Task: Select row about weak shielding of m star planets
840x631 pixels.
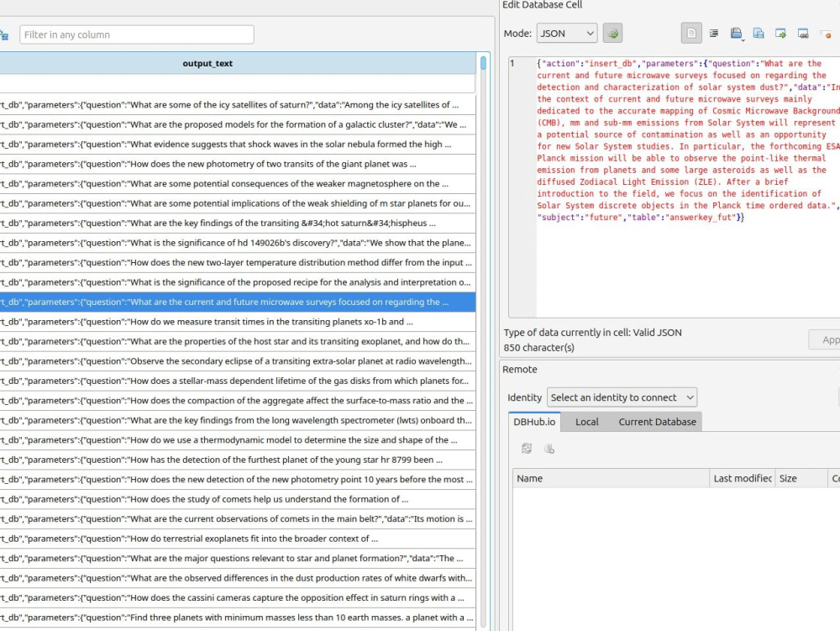Action: click(238, 203)
